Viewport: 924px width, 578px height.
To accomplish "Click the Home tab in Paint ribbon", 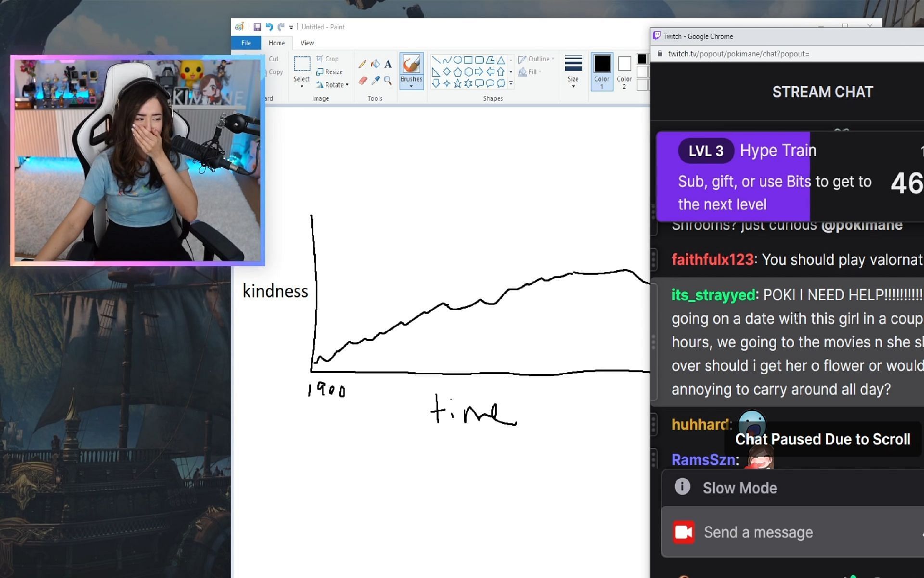I will tap(276, 42).
